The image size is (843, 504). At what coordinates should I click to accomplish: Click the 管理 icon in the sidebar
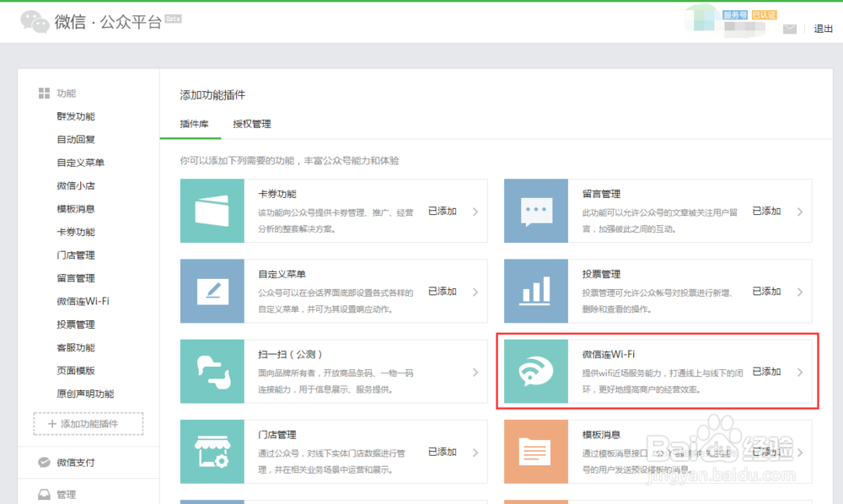point(44,495)
